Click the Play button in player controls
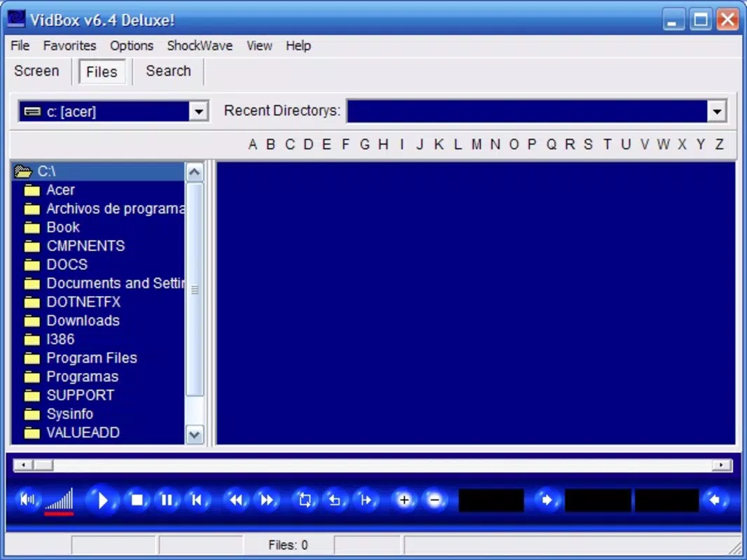 pyautogui.click(x=102, y=500)
